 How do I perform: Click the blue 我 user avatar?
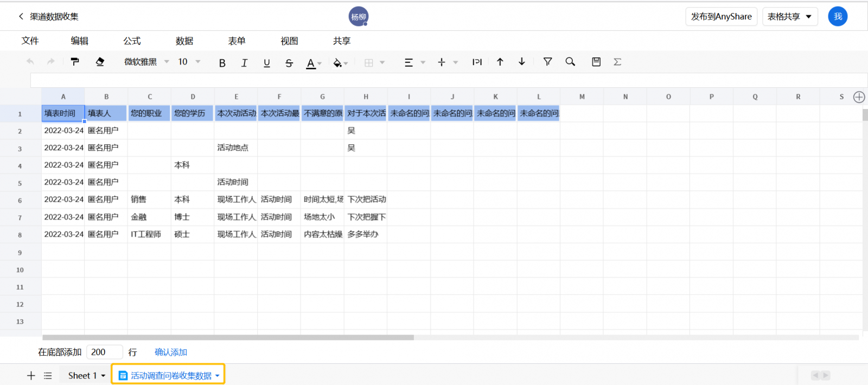tap(838, 16)
